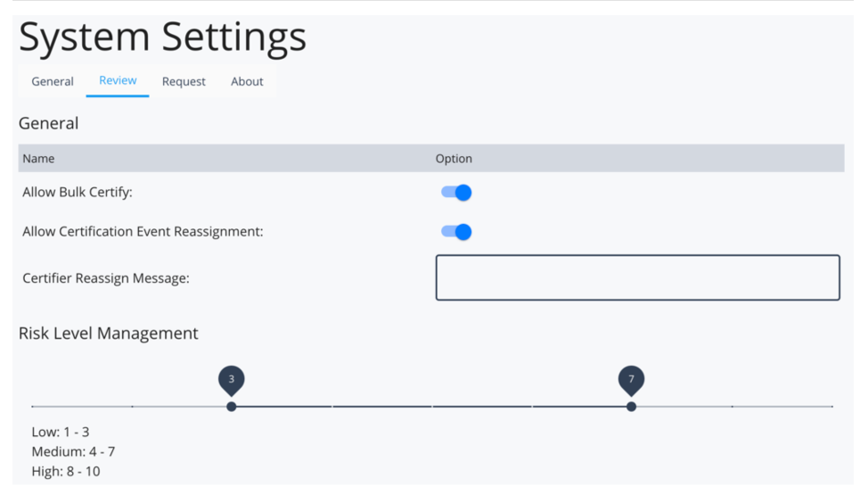Click the low-risk slider handle at 3
The width and height of the screenshot is (868, 495).
tap(232, 407)
